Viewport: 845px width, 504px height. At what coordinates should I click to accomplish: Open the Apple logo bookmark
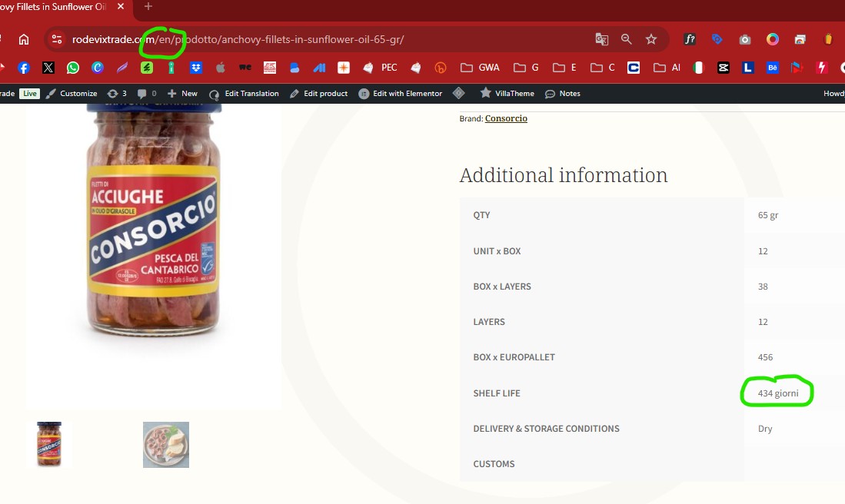pyautogui.click(x=221, y=68)
